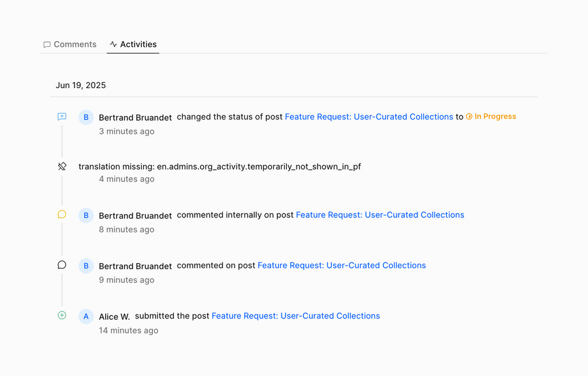
Task: Open the post link Alice W. submitted
Action: point(295,316)
